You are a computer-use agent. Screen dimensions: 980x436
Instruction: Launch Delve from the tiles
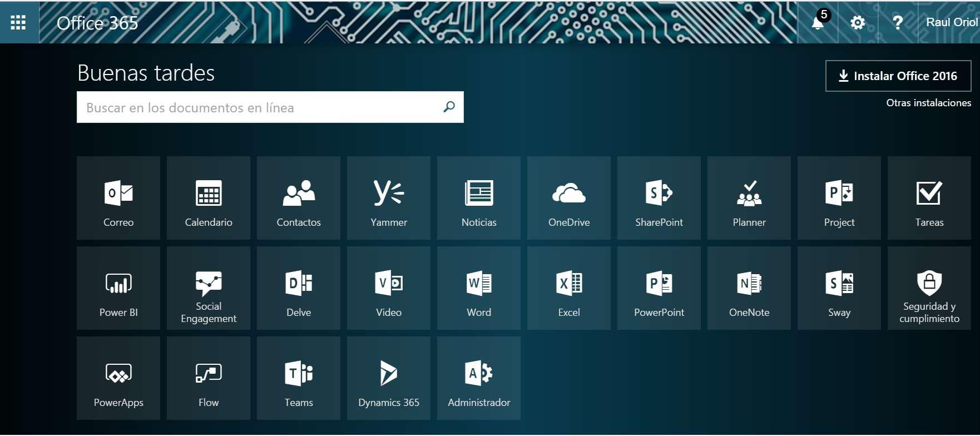(299, 288)
